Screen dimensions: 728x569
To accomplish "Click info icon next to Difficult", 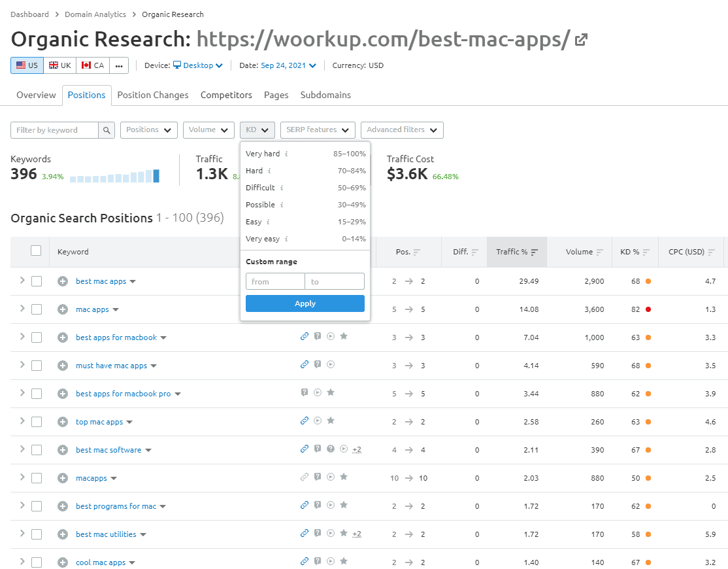I will point(282,188).
